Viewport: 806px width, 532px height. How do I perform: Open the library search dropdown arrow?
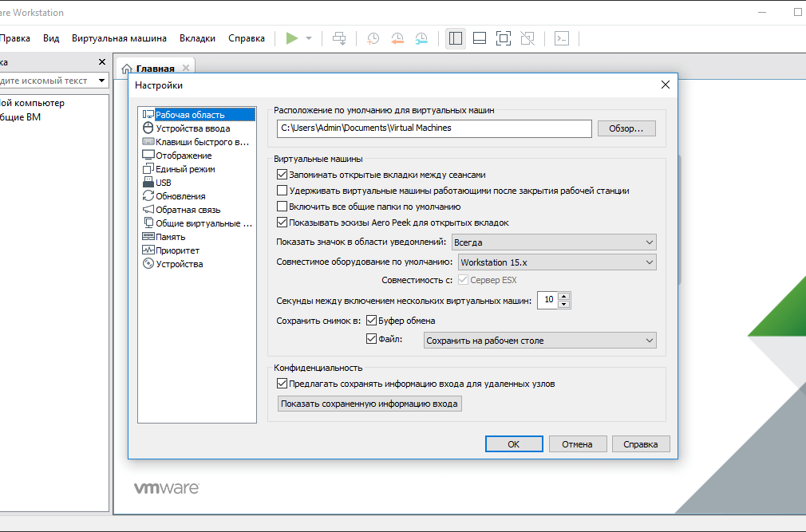(102, 81)
